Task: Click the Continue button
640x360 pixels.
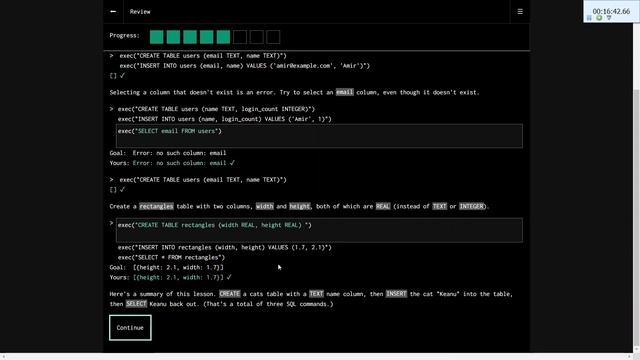Action: (130, 327)
